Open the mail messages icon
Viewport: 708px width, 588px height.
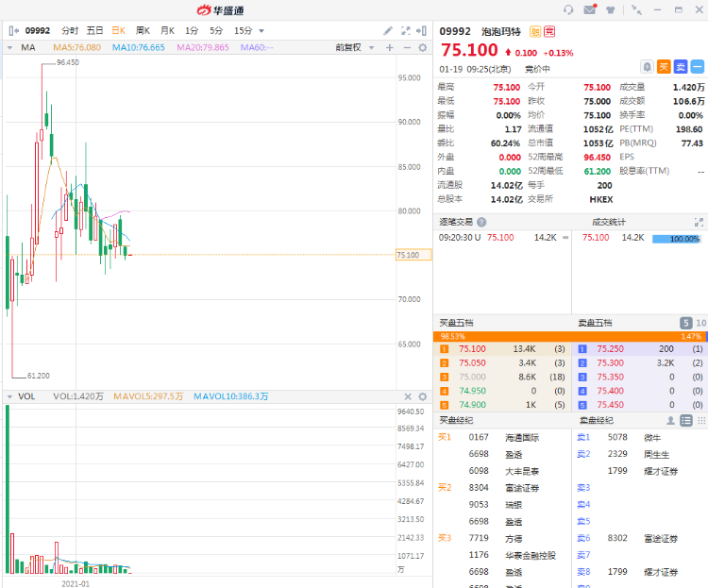(x=590, y=9)
